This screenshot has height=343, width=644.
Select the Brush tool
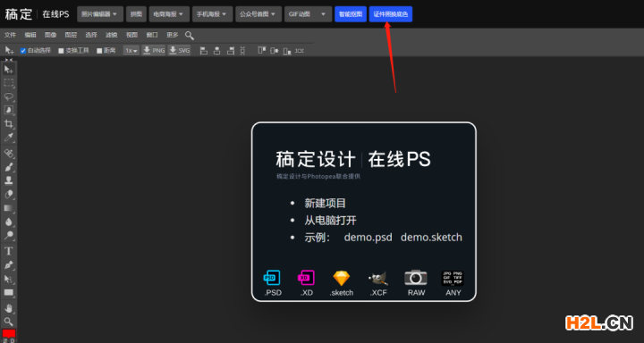point(9,167)
